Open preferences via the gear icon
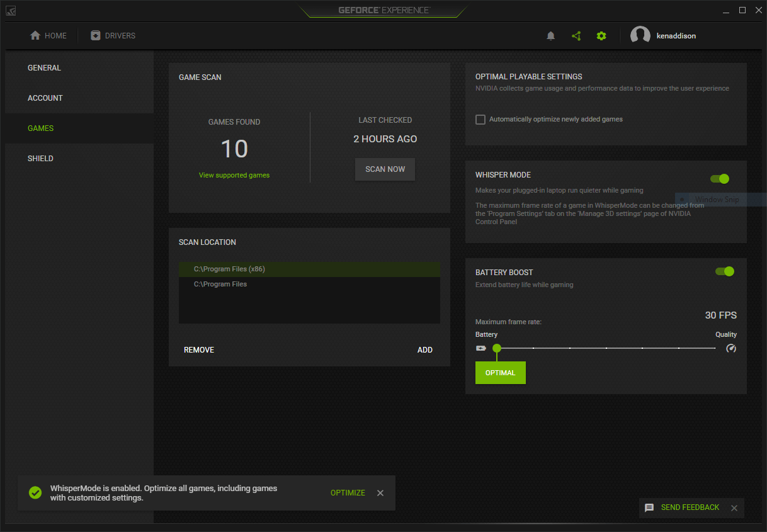 point(601,36)
